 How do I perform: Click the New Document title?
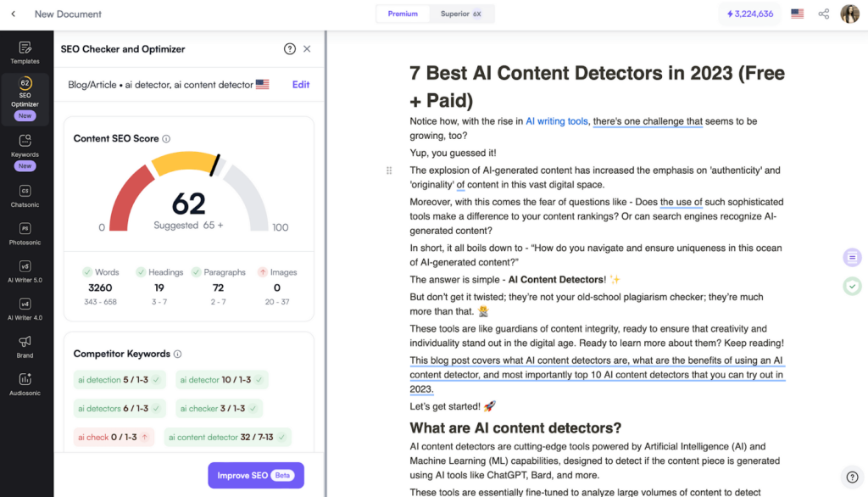[x=68, y=14]
